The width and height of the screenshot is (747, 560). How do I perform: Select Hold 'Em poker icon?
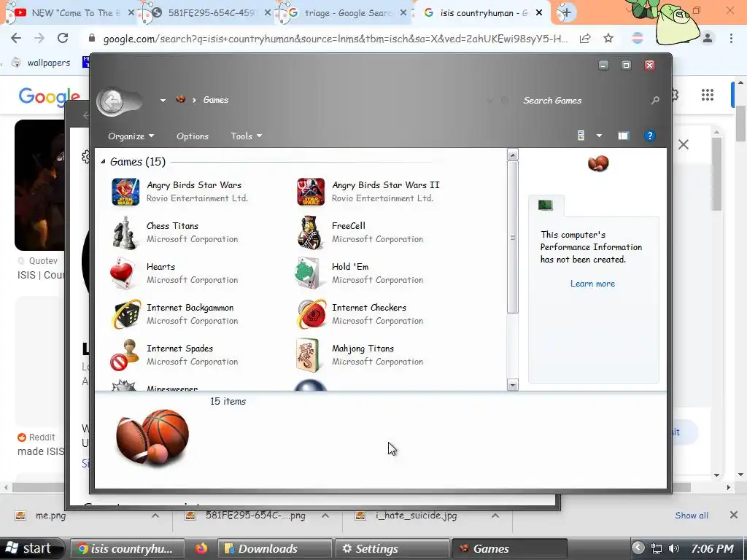[309, 273]
